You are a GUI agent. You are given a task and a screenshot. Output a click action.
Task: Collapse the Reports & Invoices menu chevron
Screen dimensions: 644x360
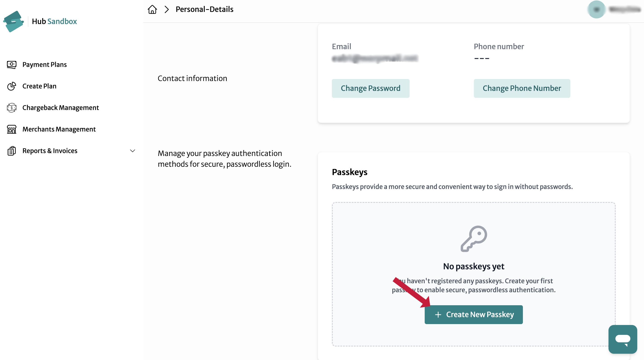click(x=133, y=151)
